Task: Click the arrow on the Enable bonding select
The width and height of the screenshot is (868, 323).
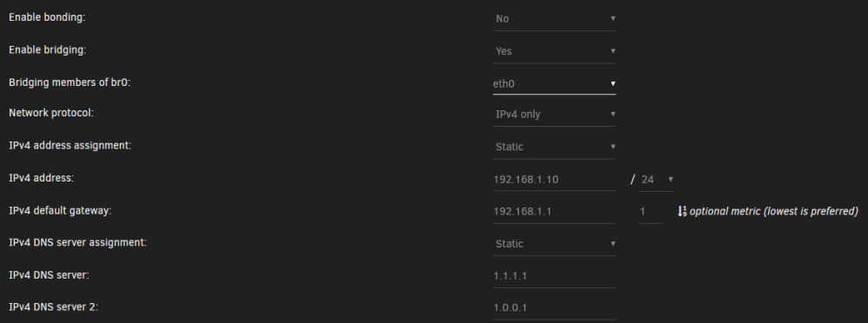Action: point(613,18)
